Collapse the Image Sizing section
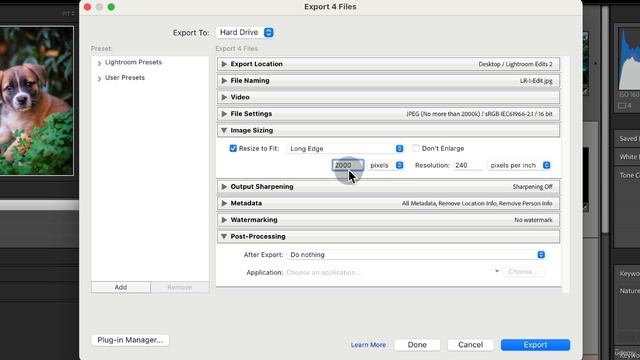This screenshot has height=360, width=640. tap(224, 130)
